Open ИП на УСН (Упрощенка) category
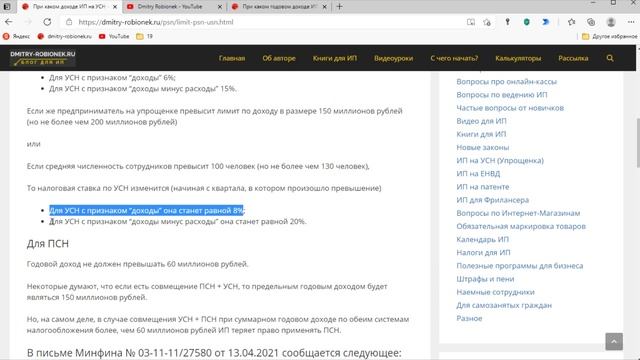This screenshot has width=640, height=360. coord(500,160)
